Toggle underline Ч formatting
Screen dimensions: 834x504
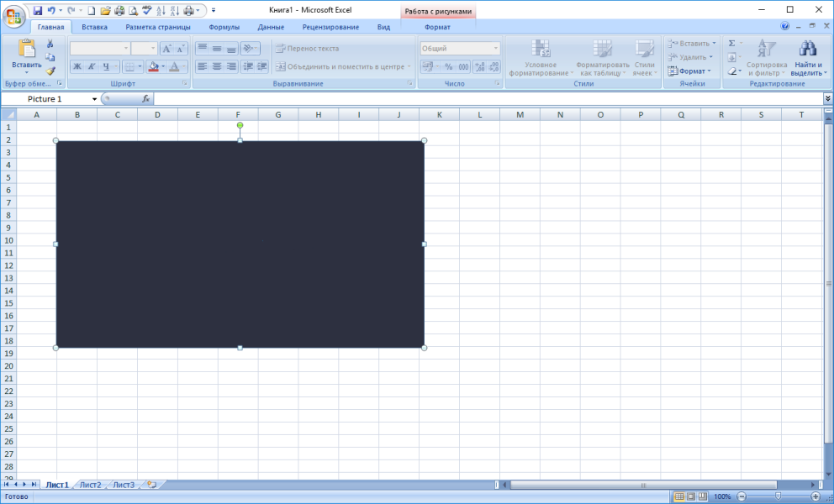[106, 66]
